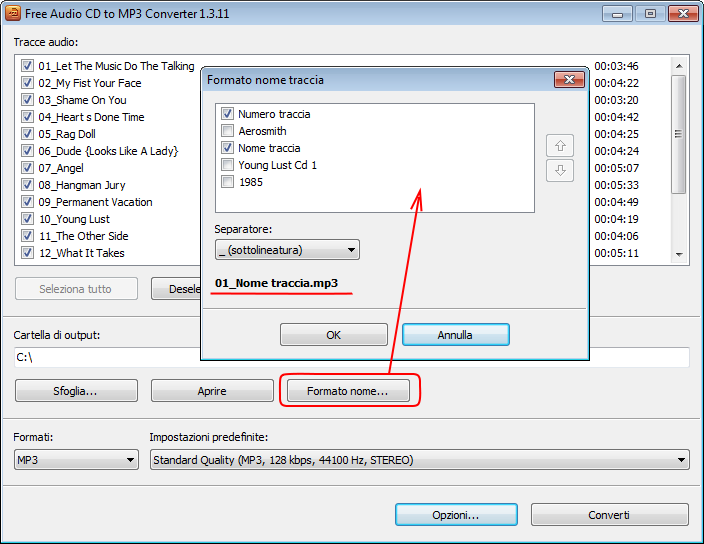This screenshot has width=704, height=544.
Task: Uncheck track 08_Hangman Jury
Action: coord(27,185)
